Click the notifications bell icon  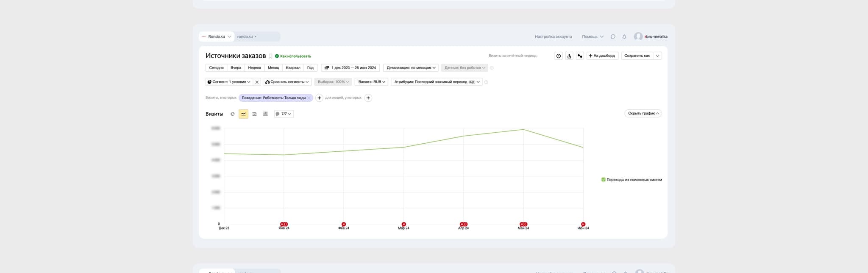point(624,37)
